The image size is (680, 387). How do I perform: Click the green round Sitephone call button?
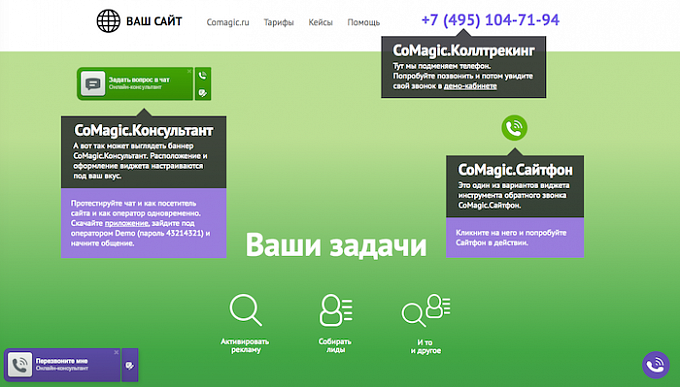pyautogui.click(x=514, y=128)
